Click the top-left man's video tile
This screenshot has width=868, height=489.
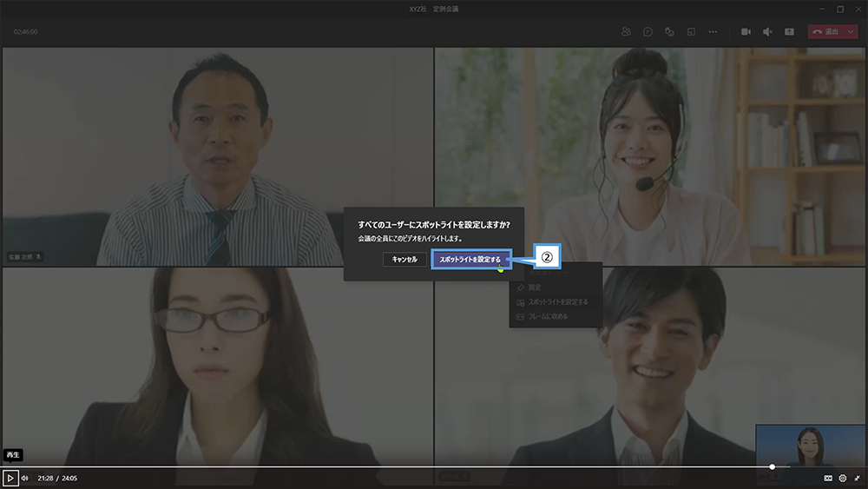point(218,156)
